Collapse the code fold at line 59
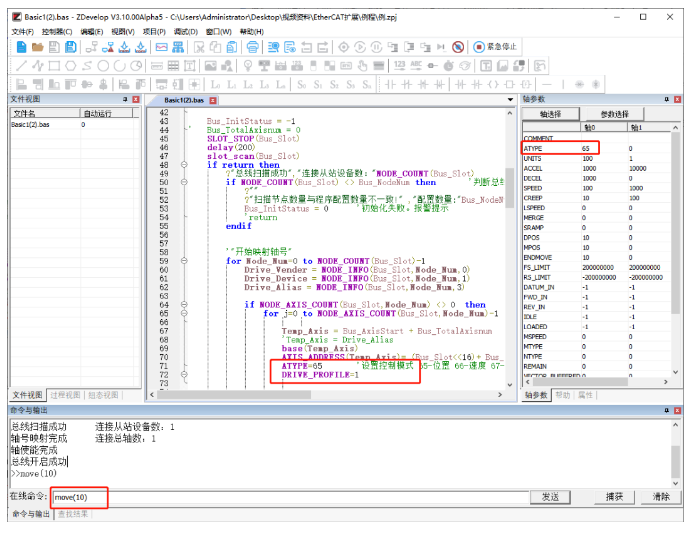 coord(184,260)
